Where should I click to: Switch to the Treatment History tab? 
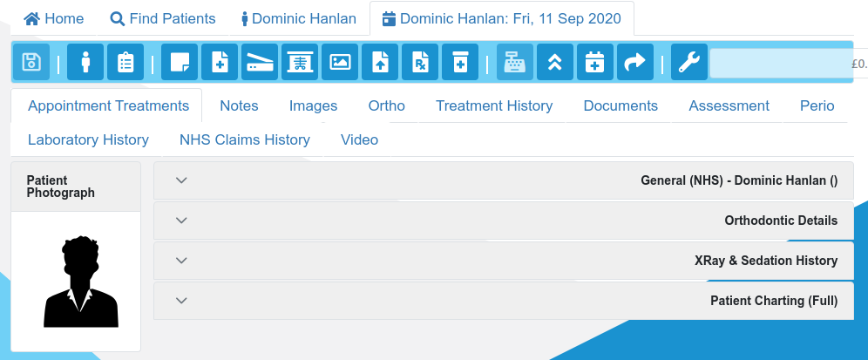[494, 105]
